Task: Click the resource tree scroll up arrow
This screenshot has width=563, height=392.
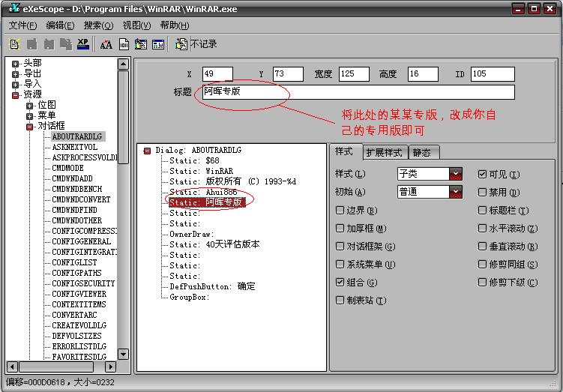Action: tap(123, 64)
